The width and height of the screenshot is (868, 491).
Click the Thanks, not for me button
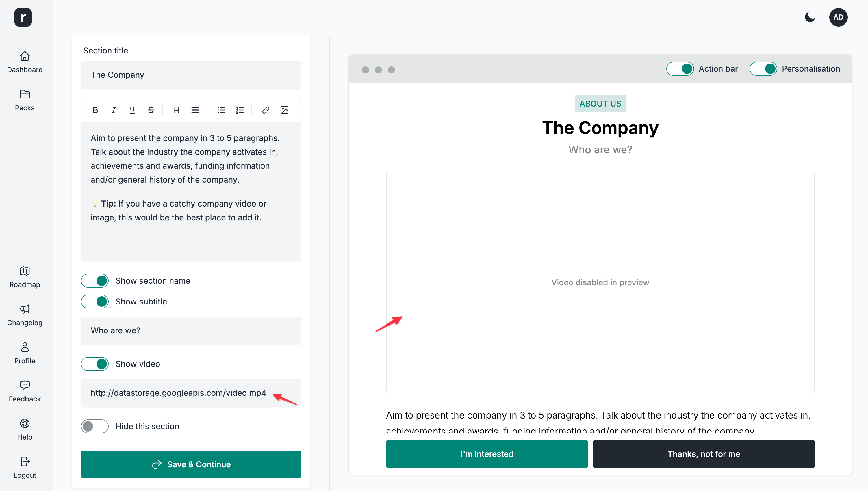tap(703, 454)
